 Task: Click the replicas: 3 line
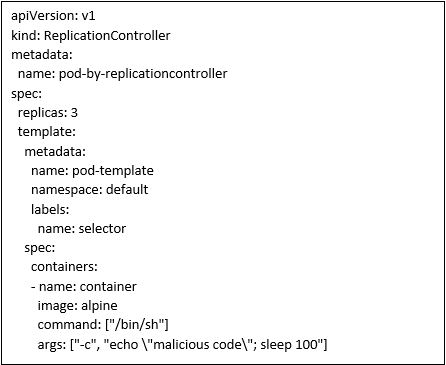click(x=48, y=113)
